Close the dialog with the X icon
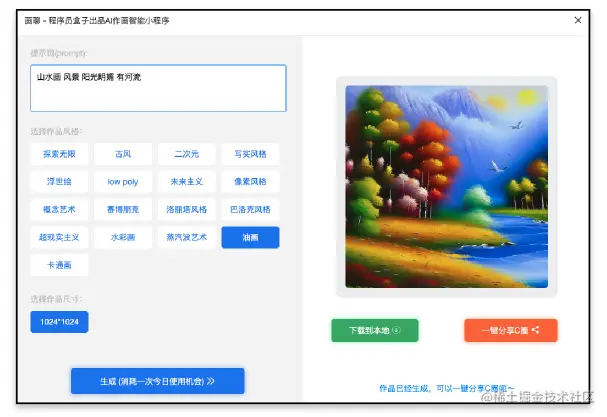607x417 pixels. [578, 20]
